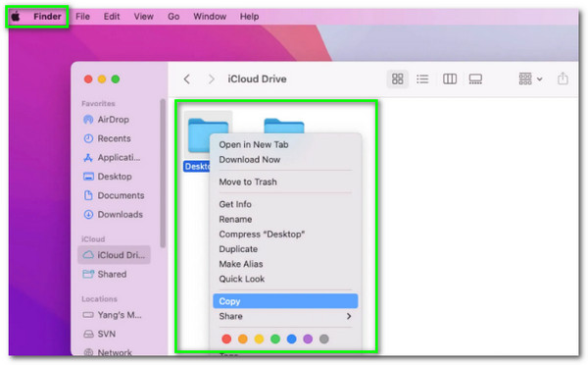The image size is (588, 365).
Task: Apply the gray tag color
Action: tap(324, 339)
